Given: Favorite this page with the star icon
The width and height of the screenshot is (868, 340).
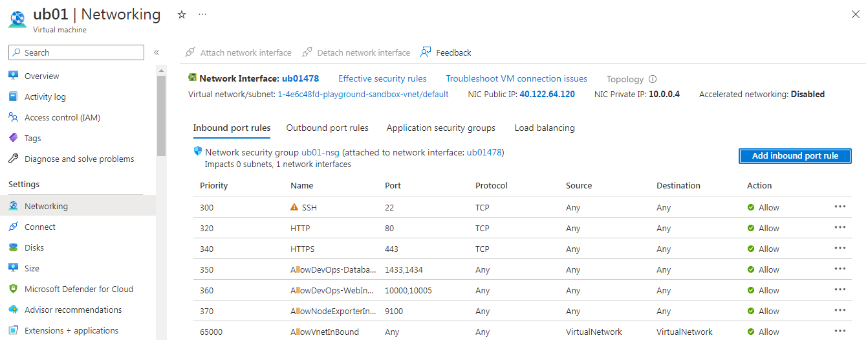Looking at the screenshot, I should (x=182, y=14).
